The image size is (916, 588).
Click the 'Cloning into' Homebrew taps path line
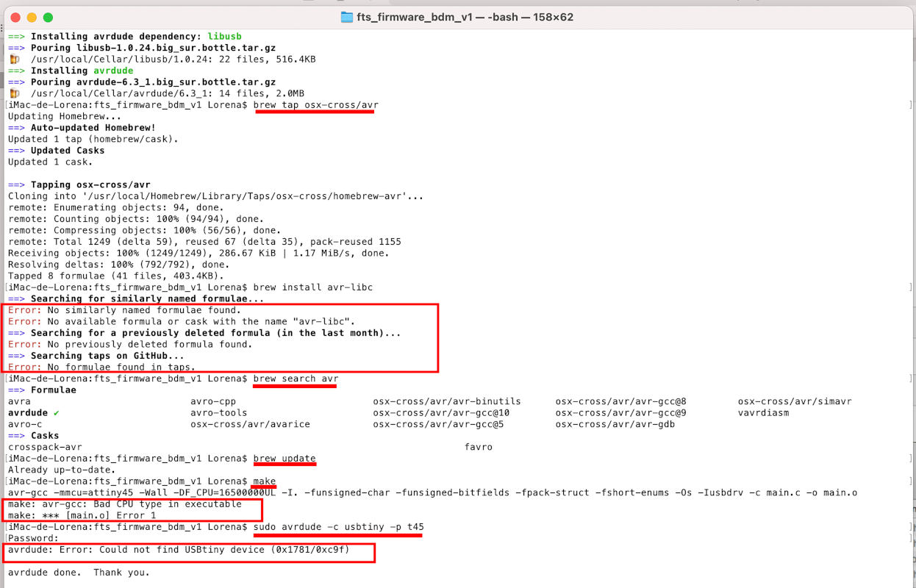pyautogui.click(x=216, y=196)
